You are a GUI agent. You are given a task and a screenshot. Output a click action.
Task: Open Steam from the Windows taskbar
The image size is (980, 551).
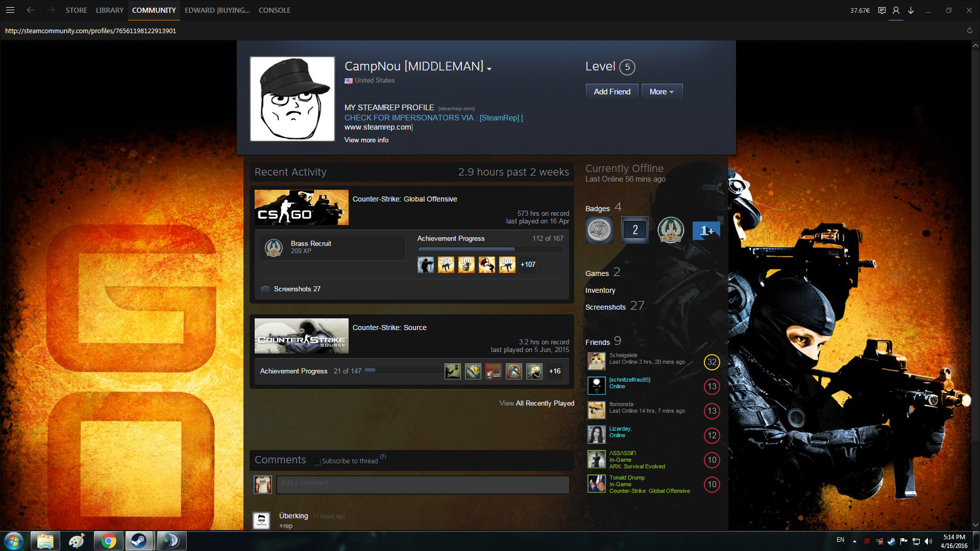pyautogui.click(x=139, y=541)
